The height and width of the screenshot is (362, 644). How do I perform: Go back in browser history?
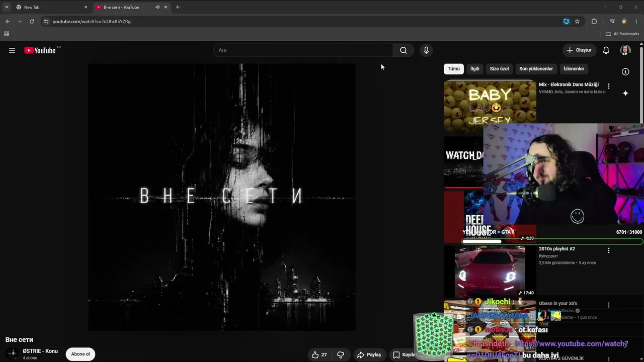(x=8, y=22)
